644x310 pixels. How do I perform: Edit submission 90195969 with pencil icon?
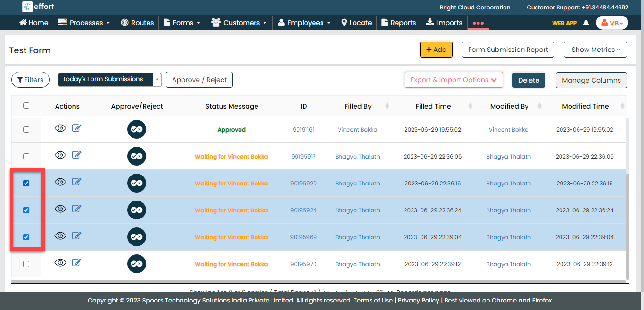coord(76,236)
